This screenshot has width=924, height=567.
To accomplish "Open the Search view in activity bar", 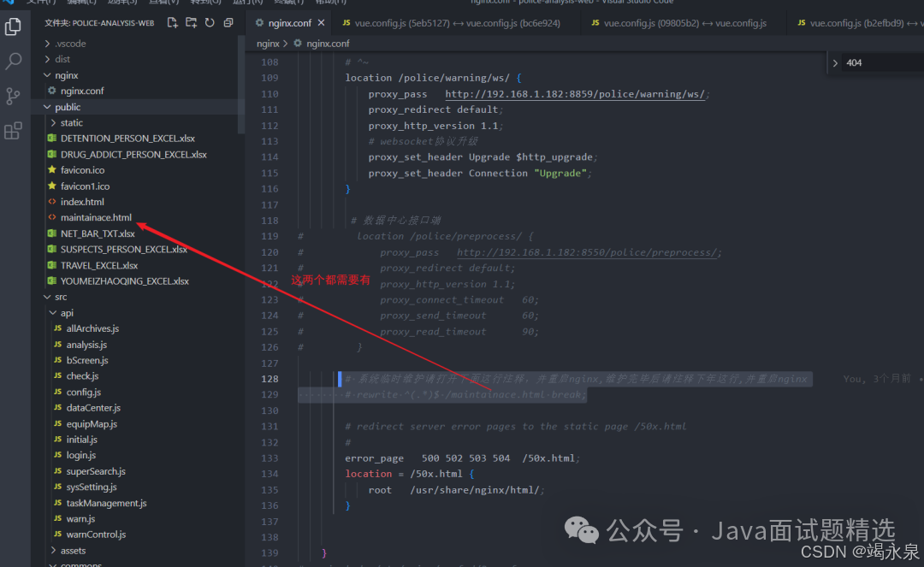I will tap(13, 62).
